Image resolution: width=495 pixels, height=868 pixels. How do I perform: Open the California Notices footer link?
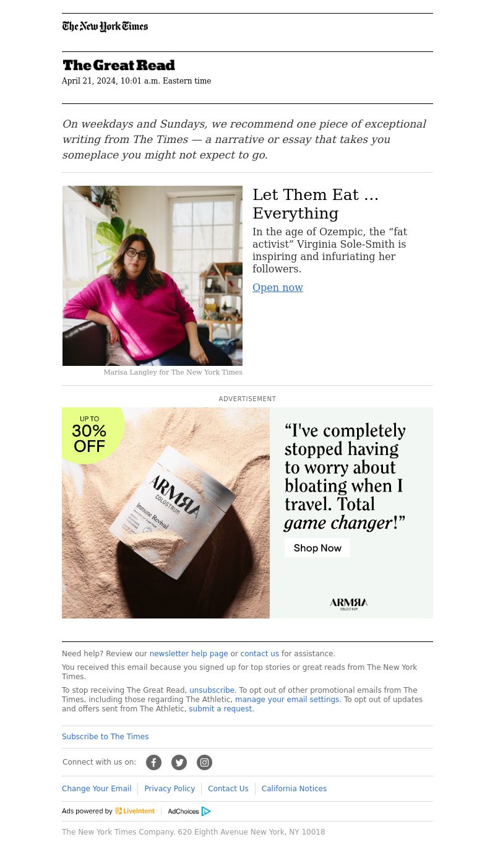tap(294, 789)
